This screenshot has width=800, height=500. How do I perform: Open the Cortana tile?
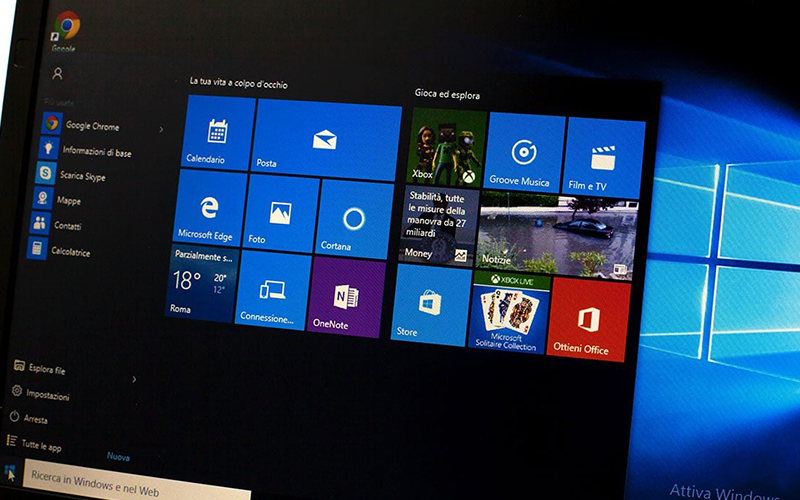[x=355, y=219]
